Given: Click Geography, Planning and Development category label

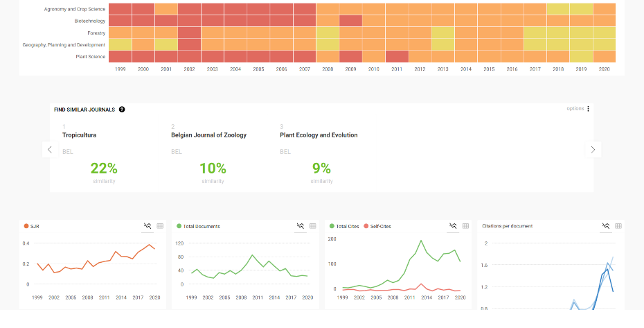Looking at the screenshot, I should [73, 44].
